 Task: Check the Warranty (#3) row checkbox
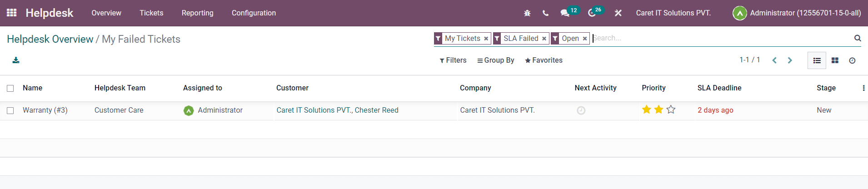coord(10,110)
